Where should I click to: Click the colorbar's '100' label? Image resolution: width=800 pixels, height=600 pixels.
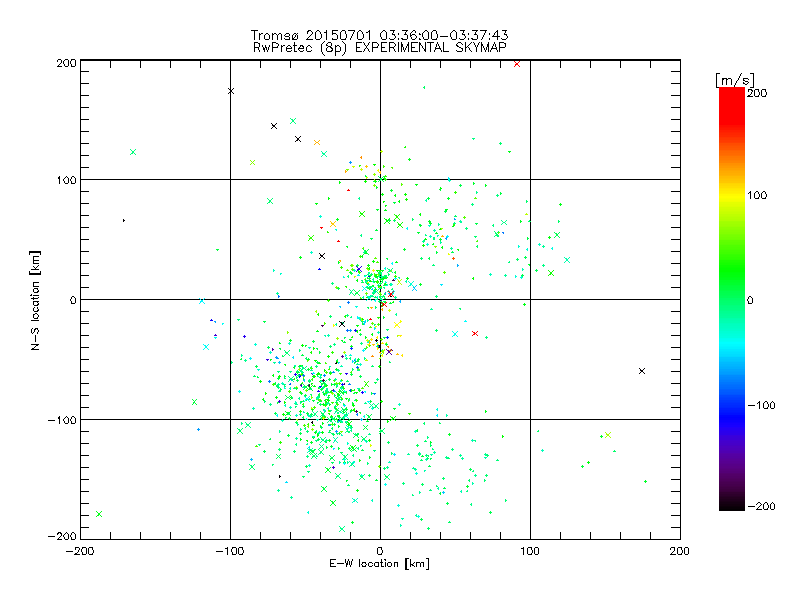(757, 195)
